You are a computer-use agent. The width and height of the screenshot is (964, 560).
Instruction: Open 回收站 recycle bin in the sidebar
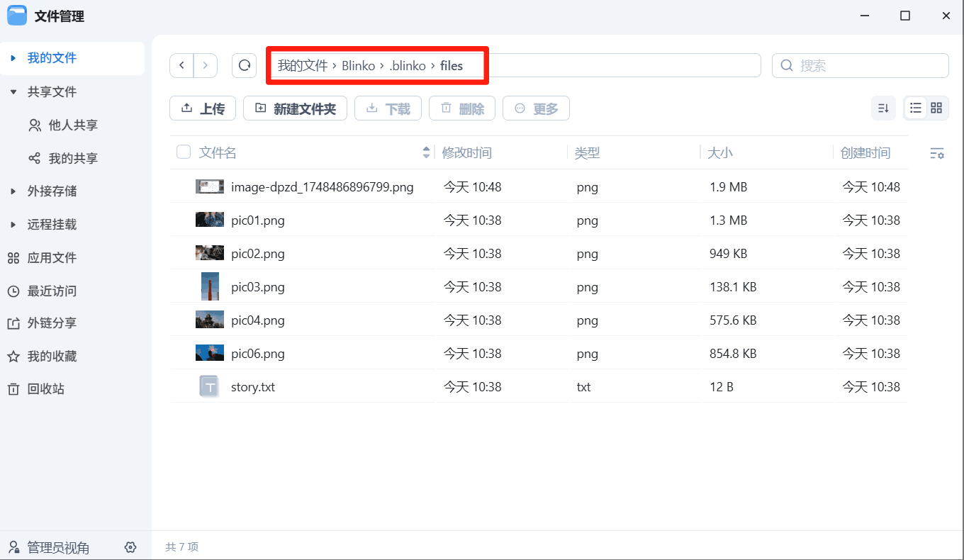[46, 389]
